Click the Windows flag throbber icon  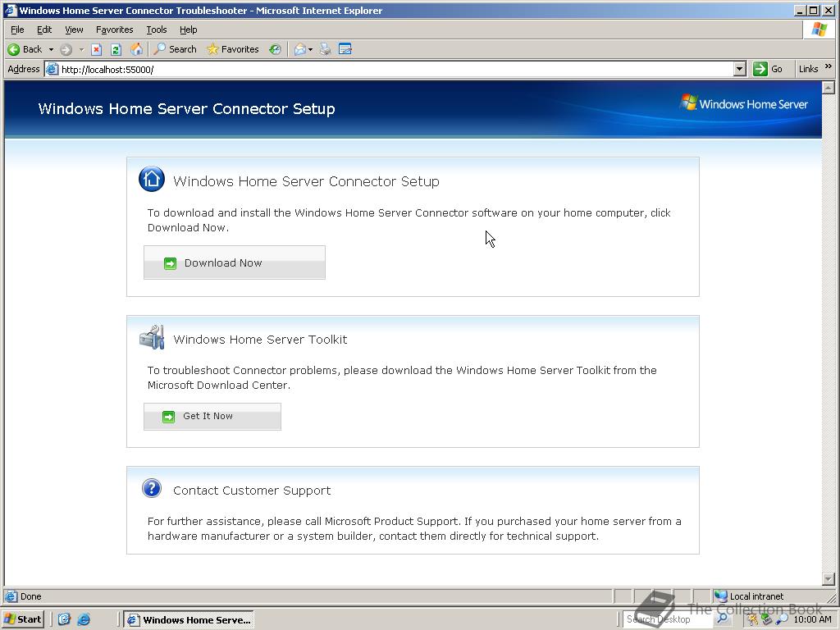point(819,30)
